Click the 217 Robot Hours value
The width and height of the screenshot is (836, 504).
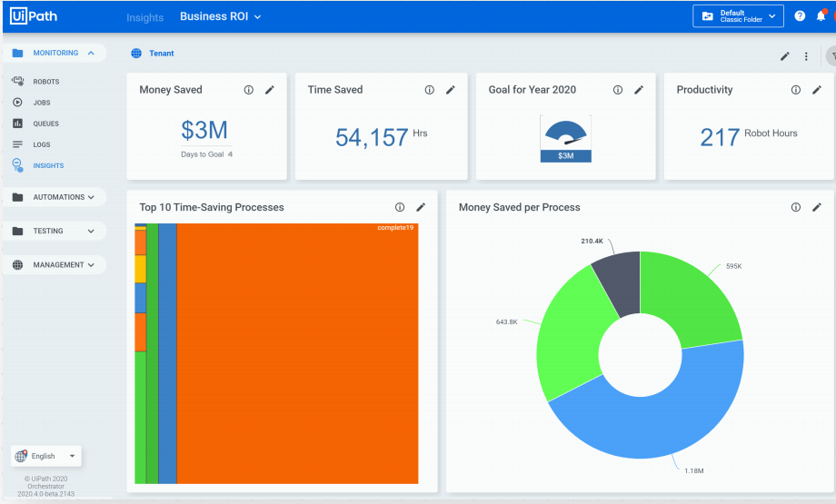click(749, 137)
